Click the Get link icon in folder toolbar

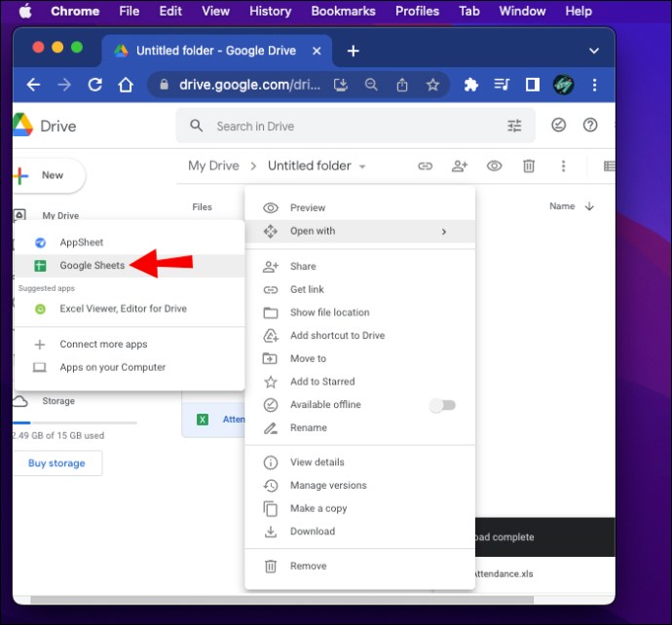point(425,165)
